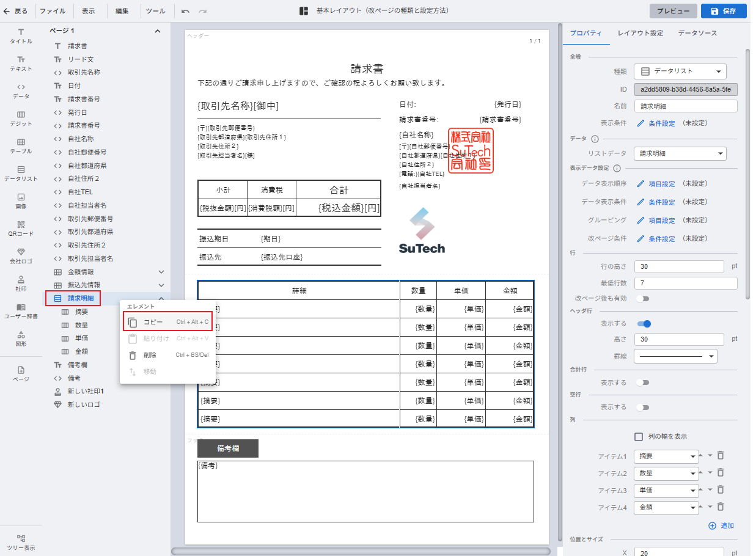The width and height of the screenshot is (756, 556).
Task: Click the undo arrow icon
Action: [x=186, y=11]
